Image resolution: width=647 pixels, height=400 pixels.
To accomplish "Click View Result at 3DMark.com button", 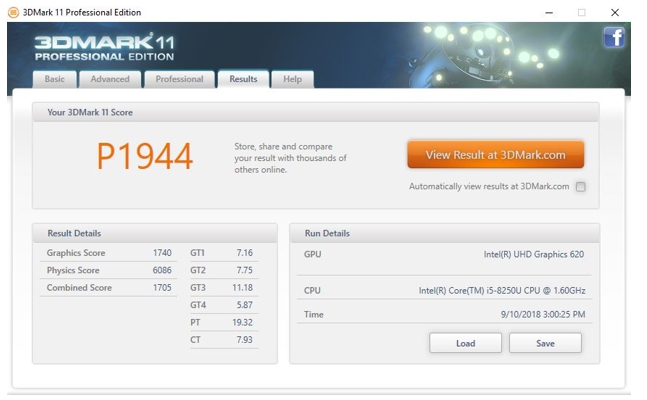I will tap(496, 155).
